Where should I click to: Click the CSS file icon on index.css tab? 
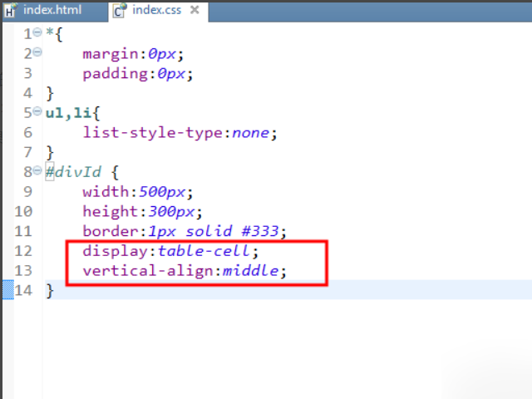[120, 11]
